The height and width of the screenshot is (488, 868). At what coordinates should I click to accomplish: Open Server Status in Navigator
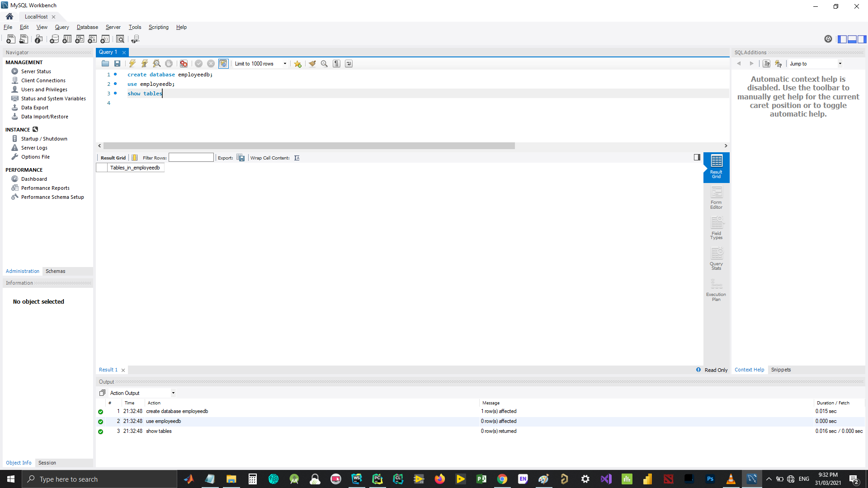click(x=36, y=71)
